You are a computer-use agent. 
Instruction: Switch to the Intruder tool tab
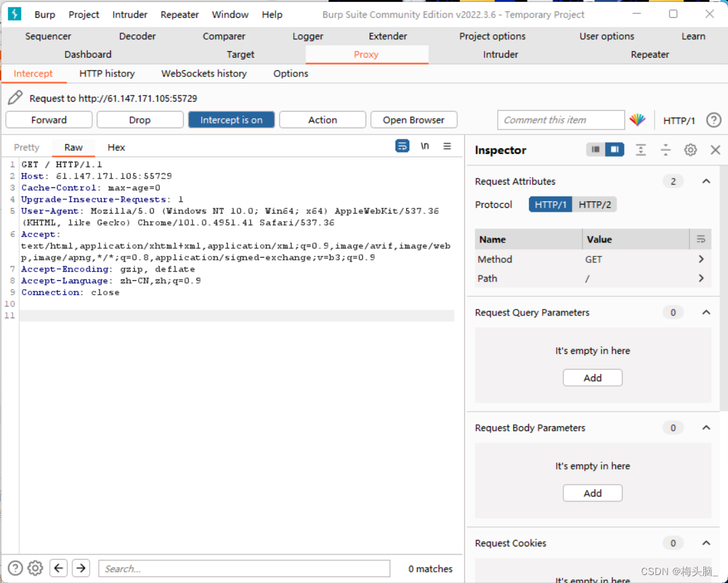500,54
